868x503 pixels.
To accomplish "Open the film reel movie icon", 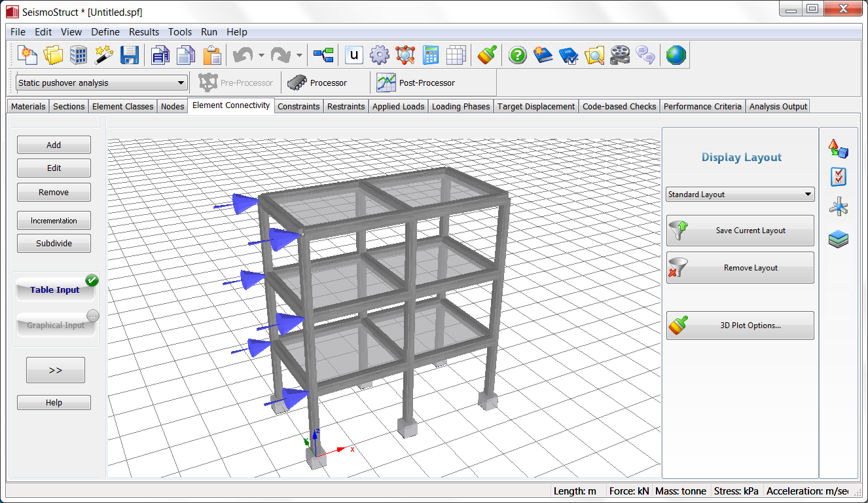I will tap(619, 56).
